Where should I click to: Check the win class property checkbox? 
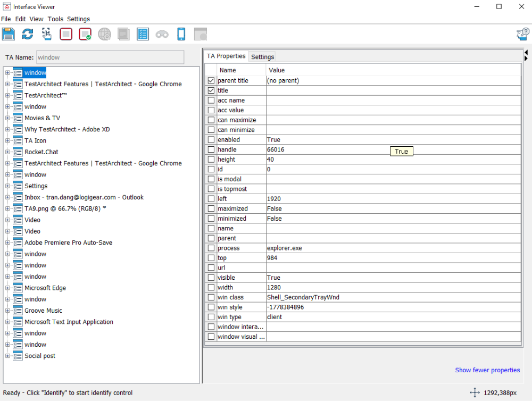(211, 297)
